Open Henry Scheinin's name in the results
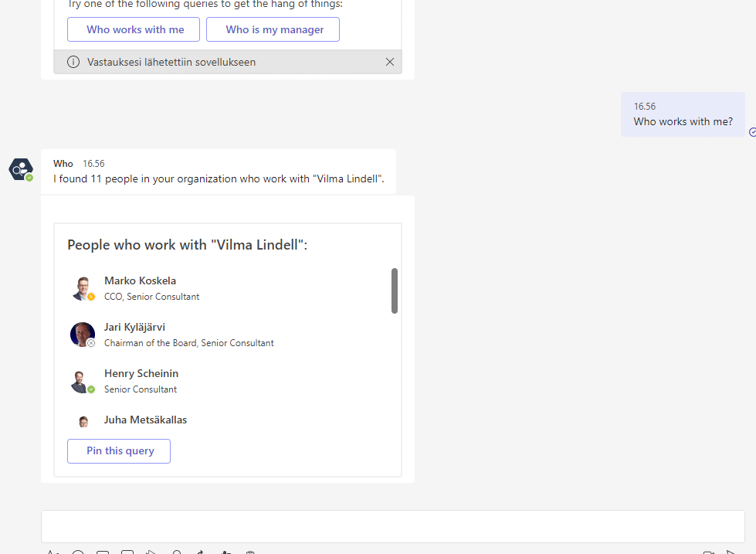This screenshot has width=756, height=554. 141,373
